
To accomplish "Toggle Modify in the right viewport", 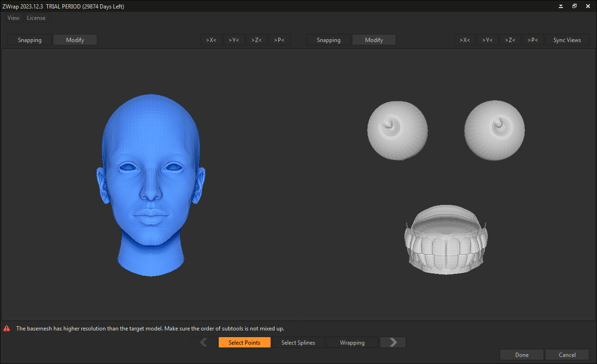I will (x=374, y=40).
